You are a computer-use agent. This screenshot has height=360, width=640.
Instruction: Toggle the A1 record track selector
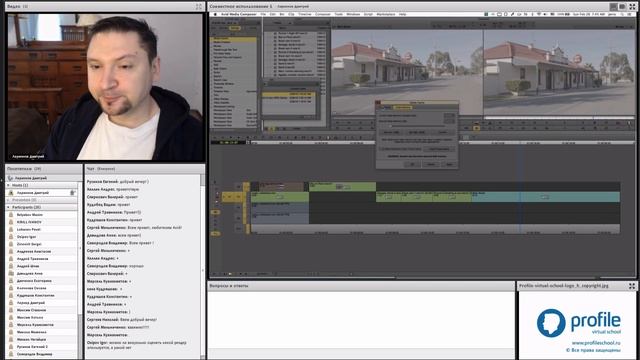pyautogui.click(x=239, y=208)
